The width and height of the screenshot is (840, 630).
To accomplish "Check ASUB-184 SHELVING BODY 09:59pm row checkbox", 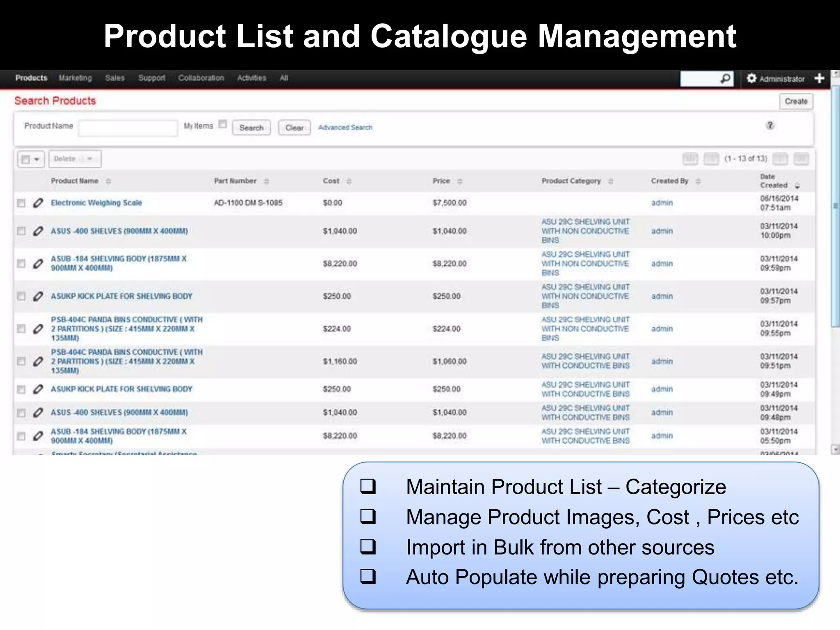I will (21, 263).
